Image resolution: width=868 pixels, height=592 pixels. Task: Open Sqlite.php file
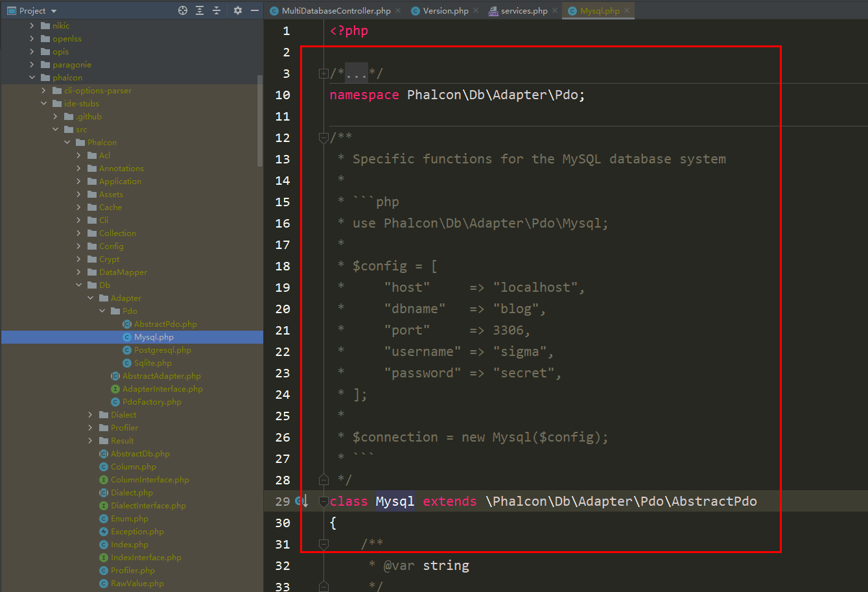[x=152, y=363]
